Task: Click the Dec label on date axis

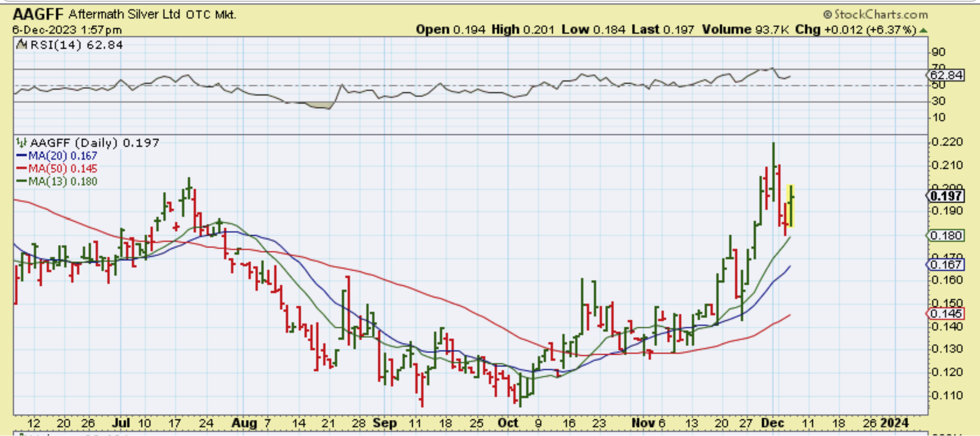Action: click(x=772, y=423)
